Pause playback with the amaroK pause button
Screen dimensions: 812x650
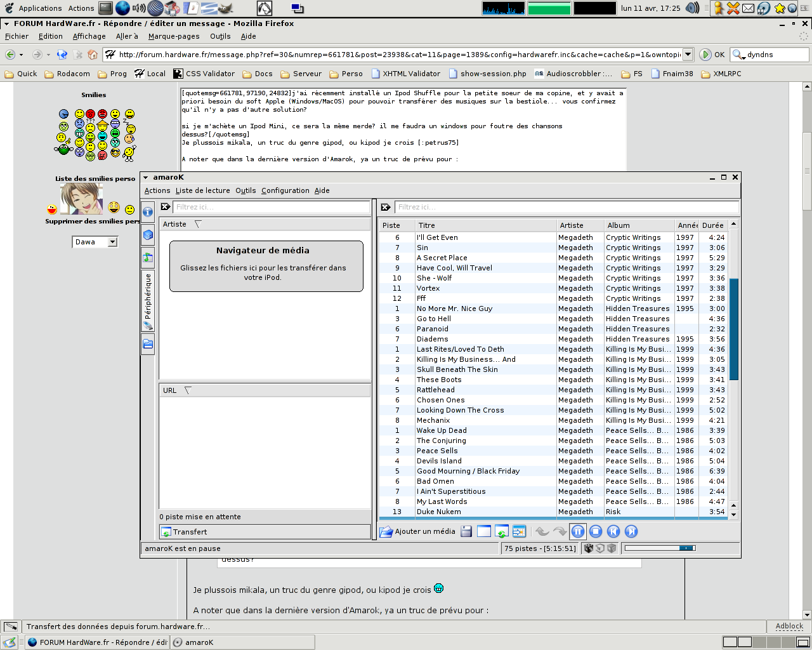[578, 532]
